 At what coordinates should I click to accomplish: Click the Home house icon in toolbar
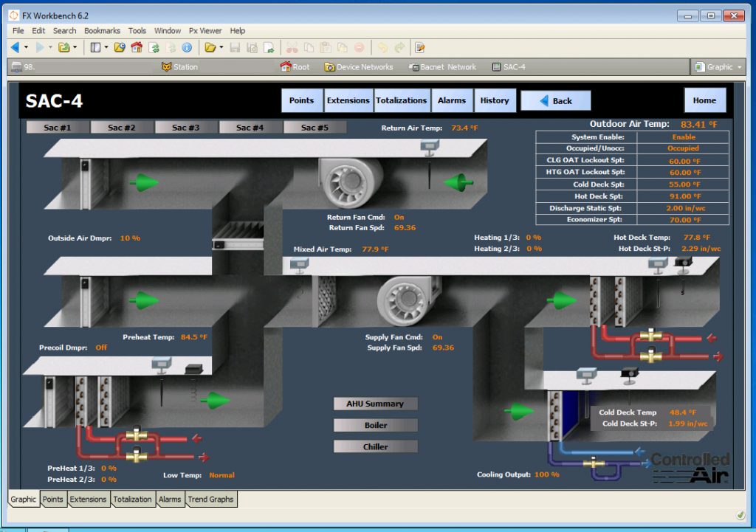click(x=137, y=47)
